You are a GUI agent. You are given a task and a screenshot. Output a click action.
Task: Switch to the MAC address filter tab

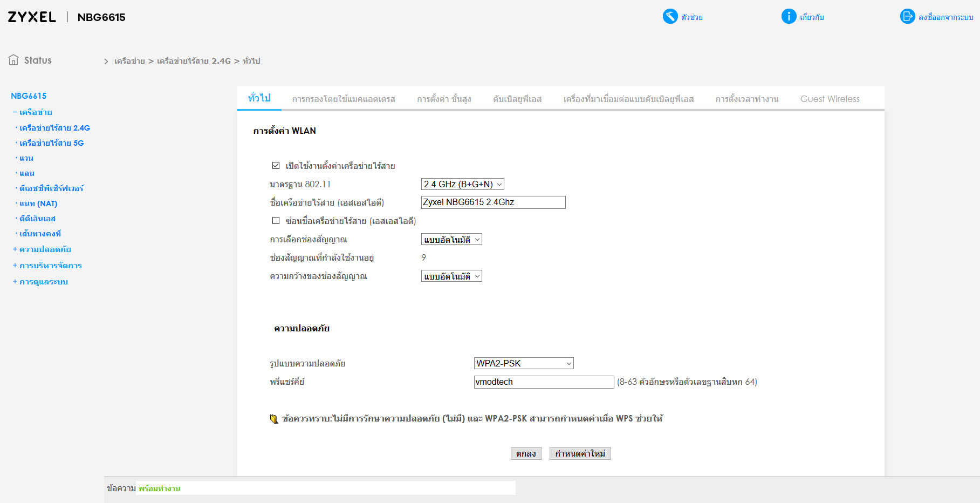click(344, 99)
